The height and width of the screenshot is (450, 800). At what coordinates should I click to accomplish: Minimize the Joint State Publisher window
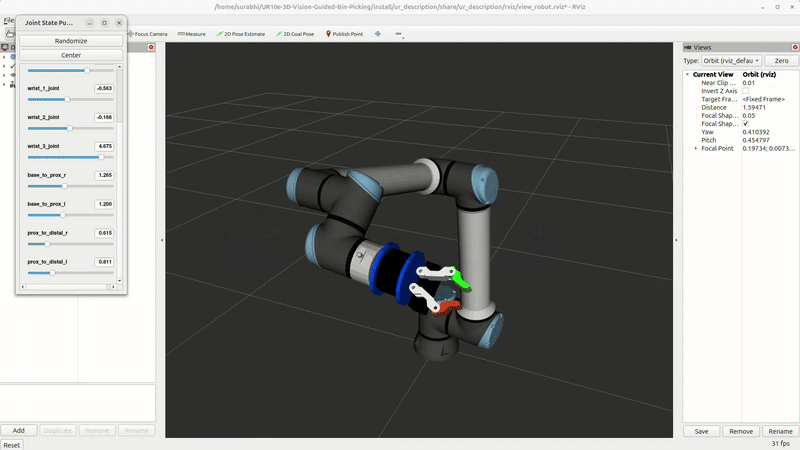[89, 23]
